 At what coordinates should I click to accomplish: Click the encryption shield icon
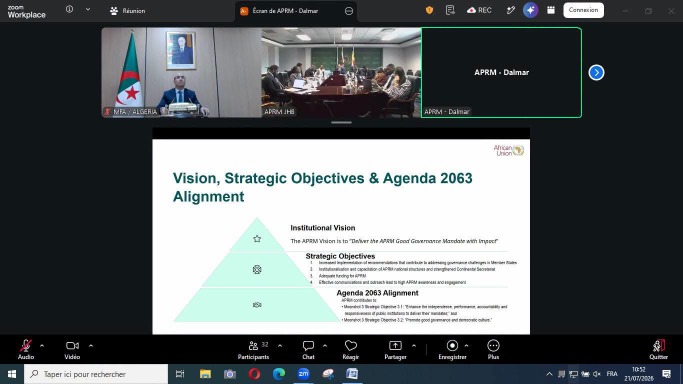tap(429, 10)
